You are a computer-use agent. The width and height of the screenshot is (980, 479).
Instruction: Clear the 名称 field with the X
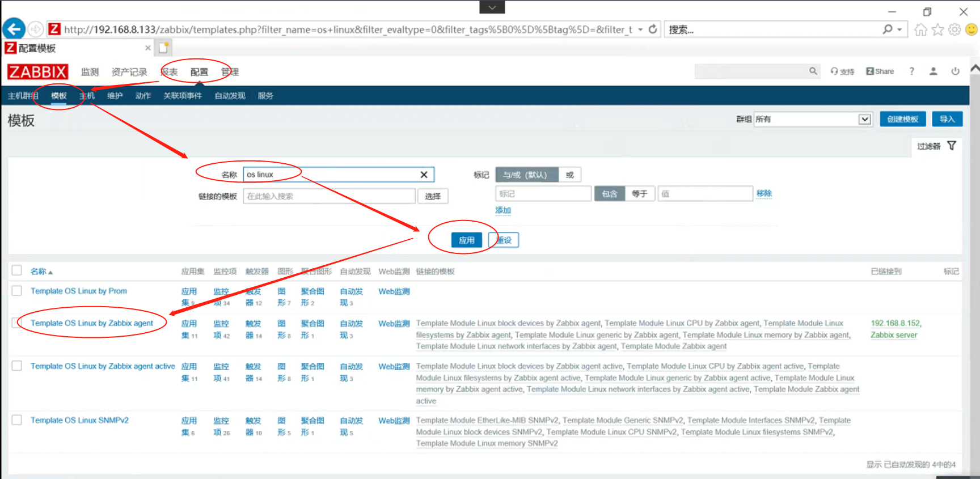pyautogui.click(x=424, y=175)
